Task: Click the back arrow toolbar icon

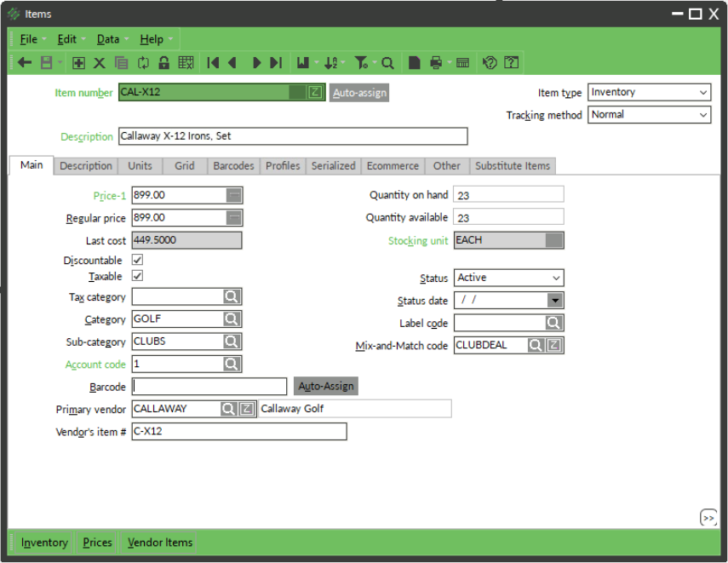Action: tap(25, 63)
